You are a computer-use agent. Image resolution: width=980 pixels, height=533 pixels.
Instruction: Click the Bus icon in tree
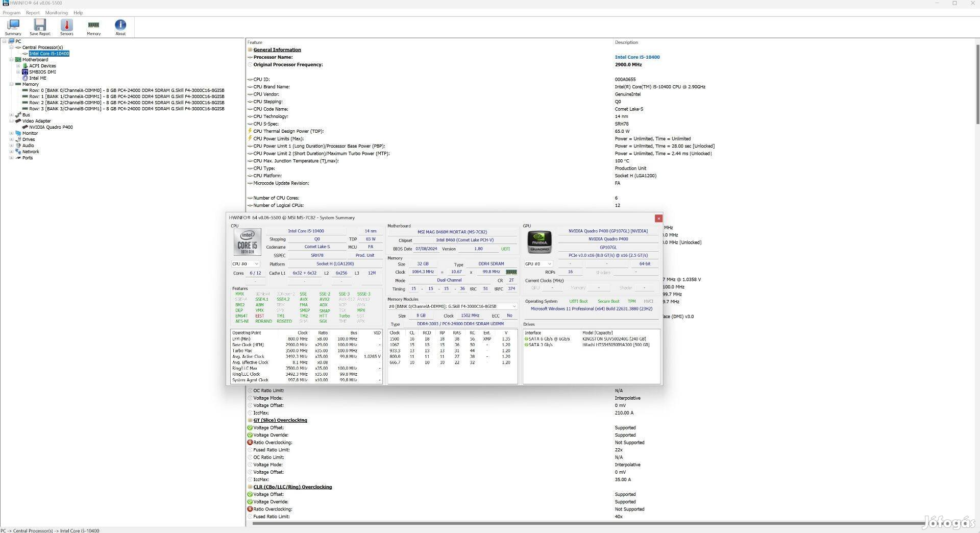(x=18, y=115)
